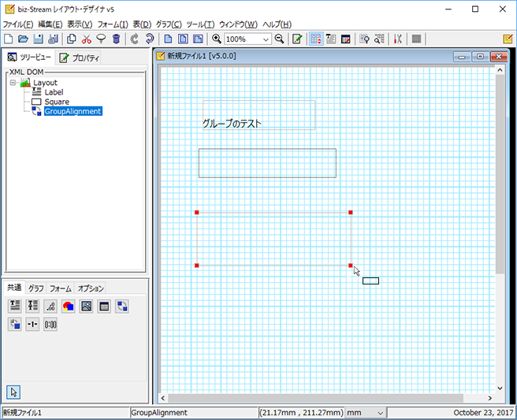Click the グループのテスト label on canvas
The width and height of the screenshot is (517, 420).
point(232,124)
